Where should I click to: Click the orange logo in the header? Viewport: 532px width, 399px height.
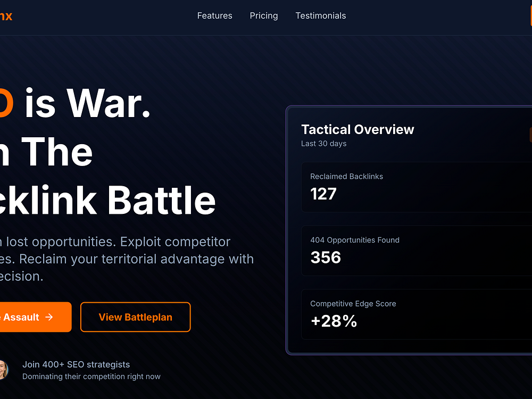(x=6, y=16)
